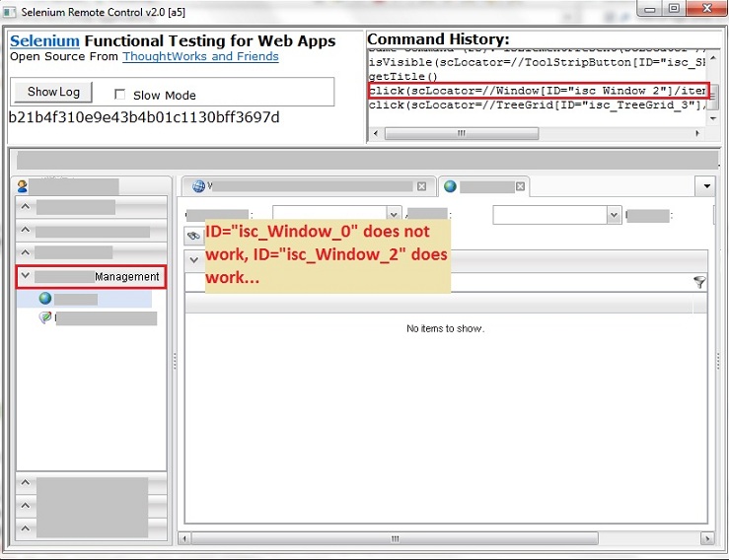This screenshot has height=560, width=729.
Task: Close the second tab with green globe
Action: pos(522,186)
